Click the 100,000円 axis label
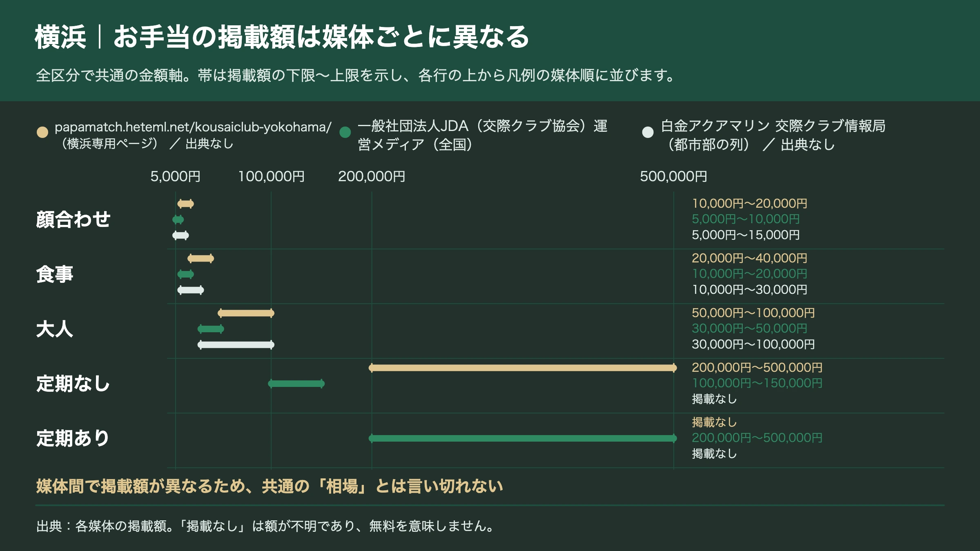The image size is (980, 551). coord(271,176)
